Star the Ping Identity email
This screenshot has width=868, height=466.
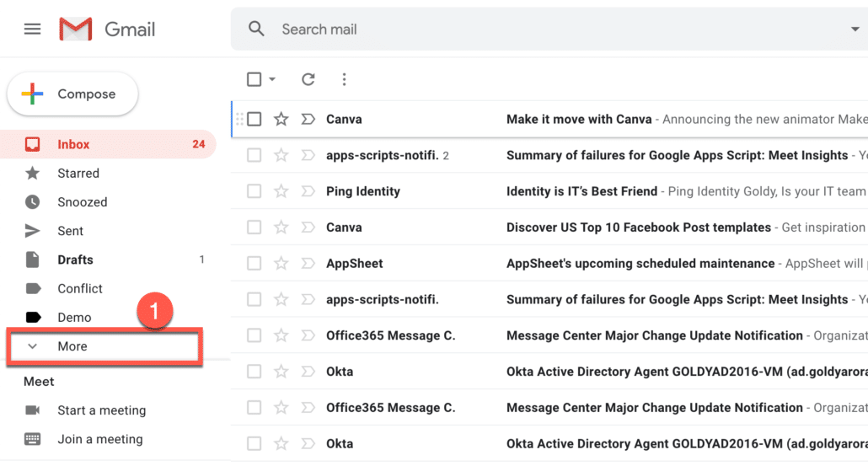point(281,191)
